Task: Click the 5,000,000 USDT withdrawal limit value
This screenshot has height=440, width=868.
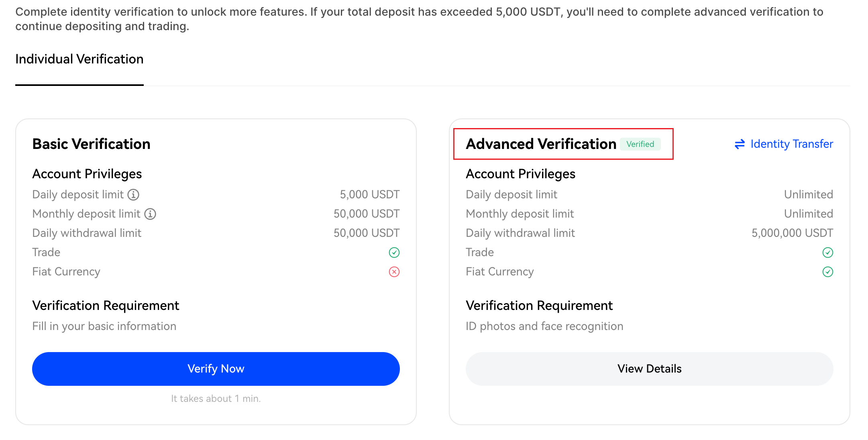Action: [x=792, y=233]
